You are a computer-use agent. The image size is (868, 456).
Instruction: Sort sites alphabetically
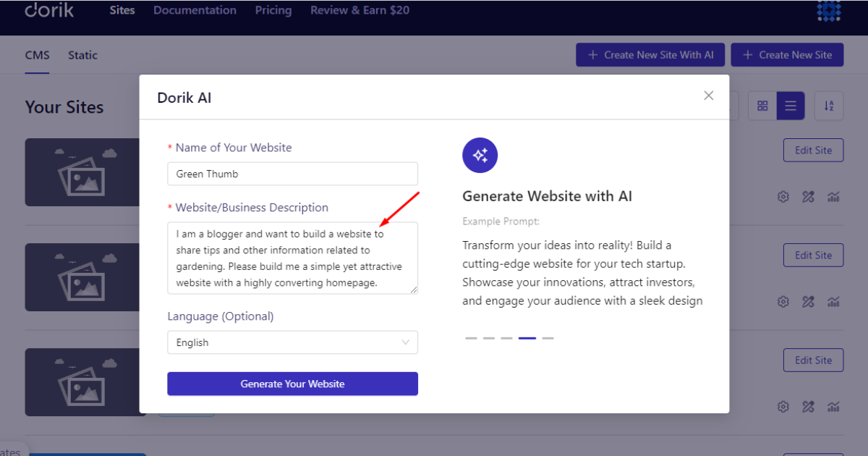[829, 106]
